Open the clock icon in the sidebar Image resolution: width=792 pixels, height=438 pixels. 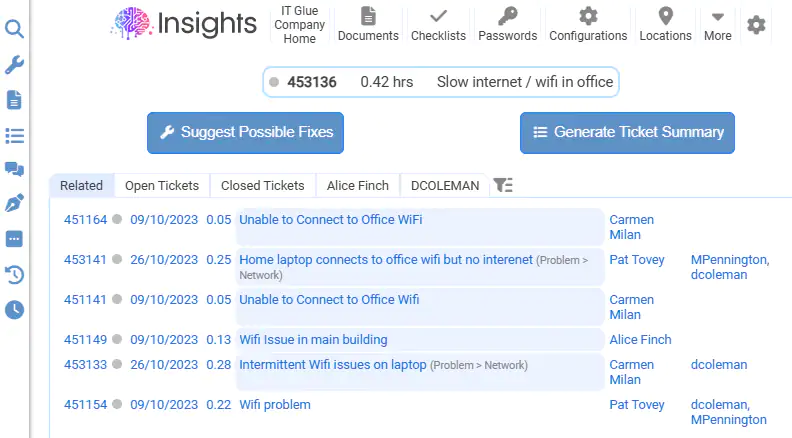(14, 310)
